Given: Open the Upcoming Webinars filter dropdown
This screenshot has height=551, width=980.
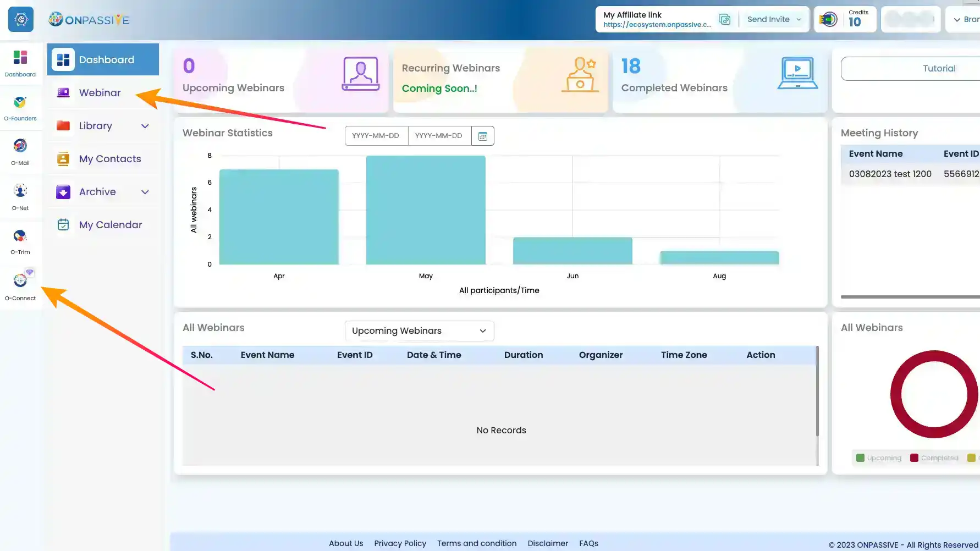Looking at the screenshot, I should 419,331.
